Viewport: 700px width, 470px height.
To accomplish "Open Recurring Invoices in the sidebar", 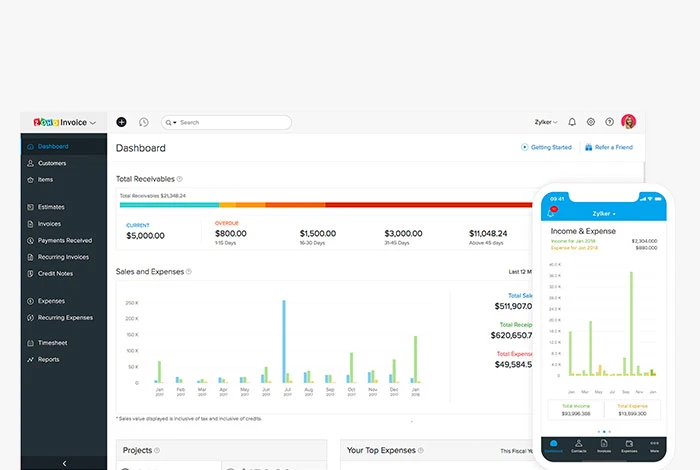I will pos(64,257).
